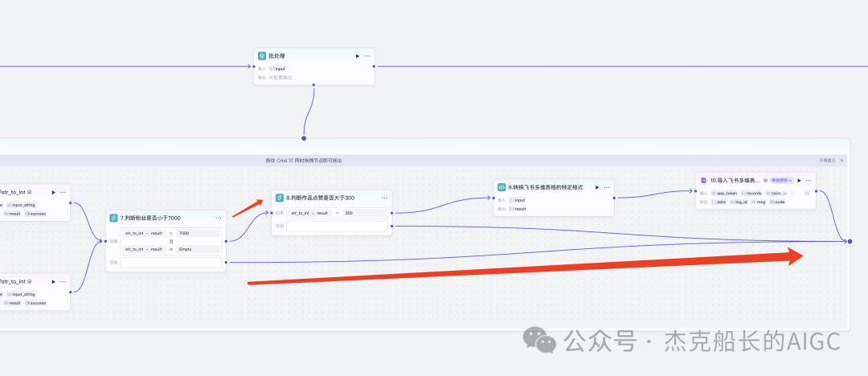This screenshot has width=868, height=376.
Task: Click the 未配置输出 text in 批处理 node
Action: click(x=280, y=77)
